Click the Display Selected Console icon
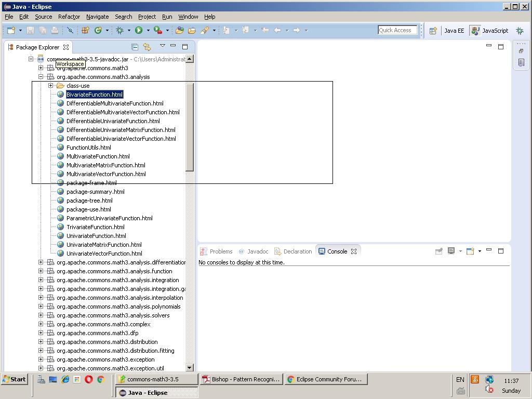 coord(451,251)
